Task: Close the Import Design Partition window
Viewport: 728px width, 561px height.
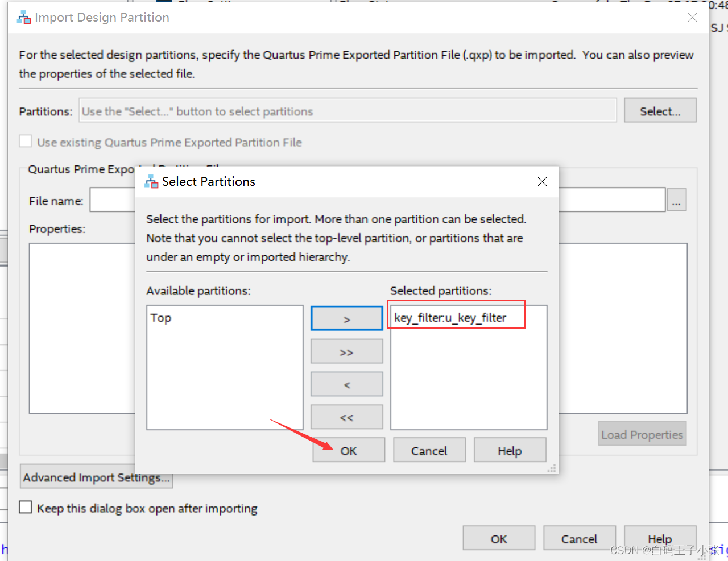Action: click(x=692, y=18)
